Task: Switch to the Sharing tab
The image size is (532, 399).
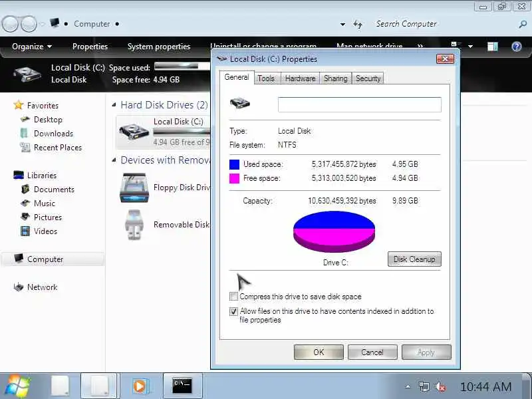Action: [x=335, y=78]
